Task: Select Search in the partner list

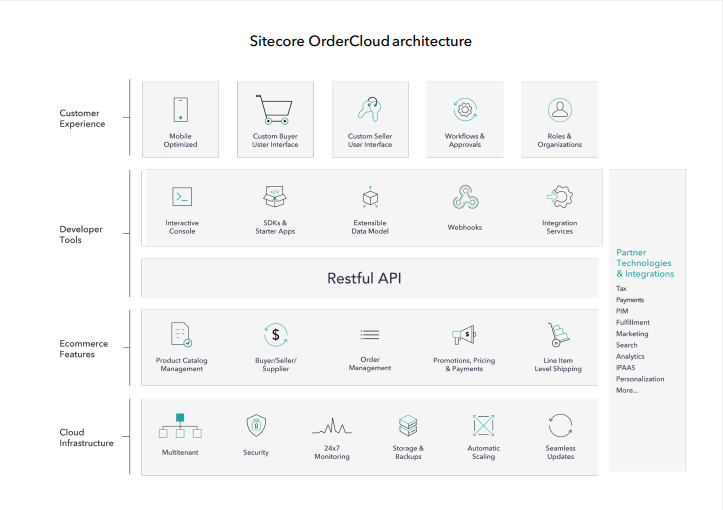Action: 627,345
